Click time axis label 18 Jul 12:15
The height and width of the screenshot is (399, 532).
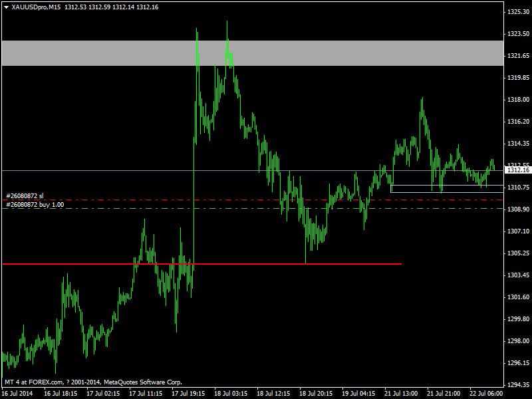pyautogui.click(x=273, y=394)
